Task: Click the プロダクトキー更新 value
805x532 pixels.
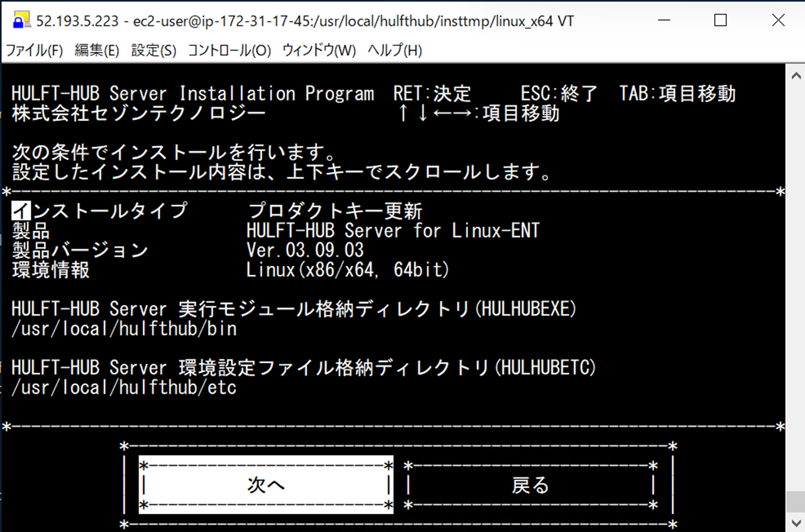Action: coord(335,211)
